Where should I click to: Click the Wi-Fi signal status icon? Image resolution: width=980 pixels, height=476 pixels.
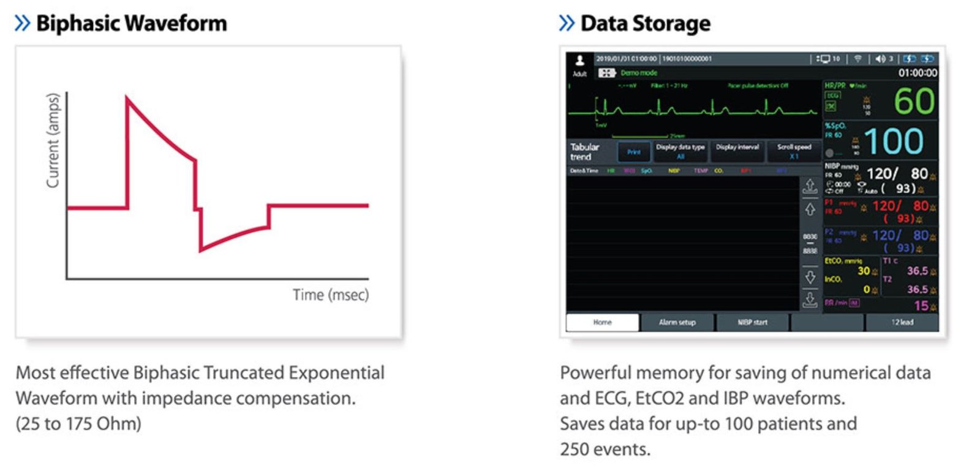(x=858, y=59)
